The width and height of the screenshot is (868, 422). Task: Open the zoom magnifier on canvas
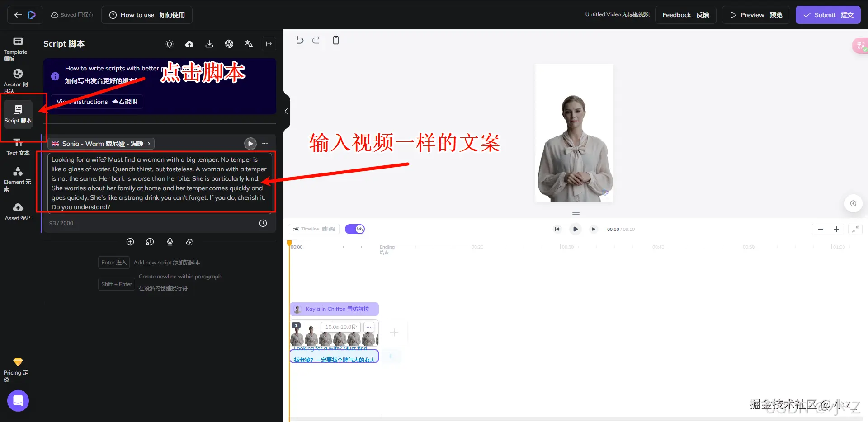click(853, 203)
